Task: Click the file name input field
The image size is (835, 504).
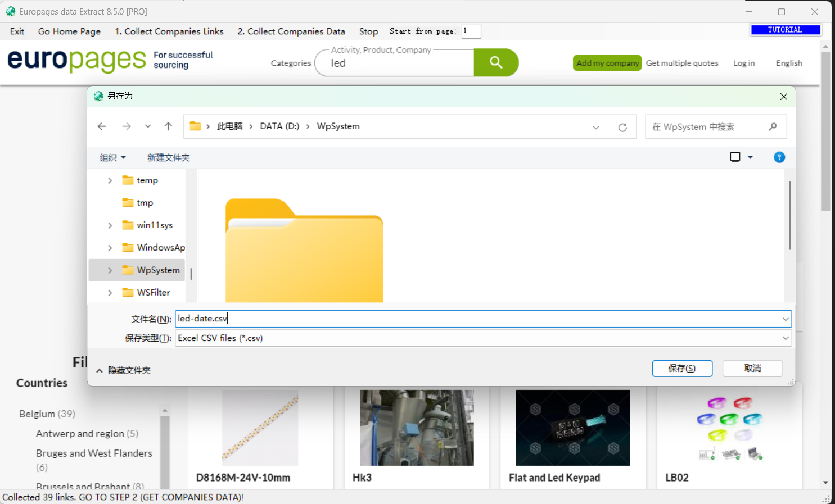Action: coord(478,319)
